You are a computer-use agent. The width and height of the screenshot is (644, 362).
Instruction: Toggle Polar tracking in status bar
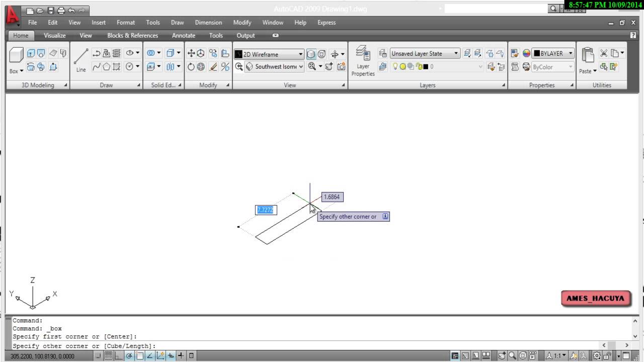click(x=129, y=356)
